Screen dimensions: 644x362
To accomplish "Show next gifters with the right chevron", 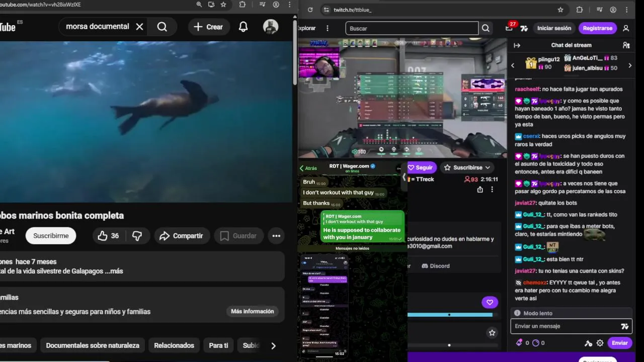I will 630,65.
